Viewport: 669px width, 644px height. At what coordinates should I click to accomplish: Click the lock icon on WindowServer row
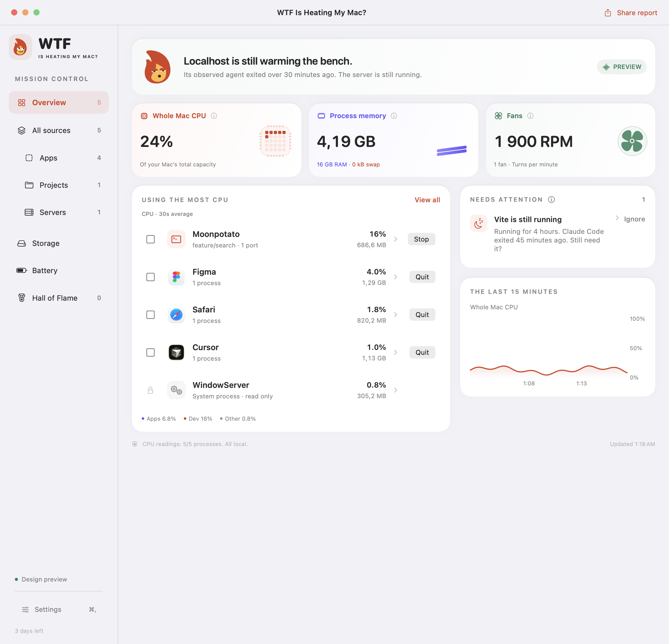click(150, 390)
